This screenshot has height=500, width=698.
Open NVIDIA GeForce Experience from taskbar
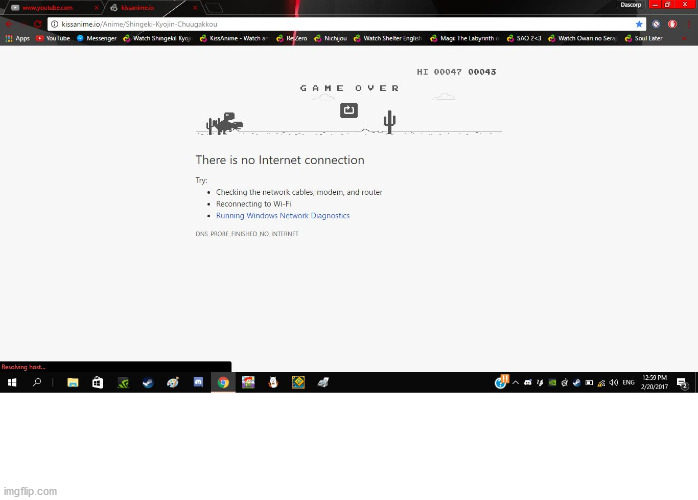pyautogui.click(x=123, y=382)
